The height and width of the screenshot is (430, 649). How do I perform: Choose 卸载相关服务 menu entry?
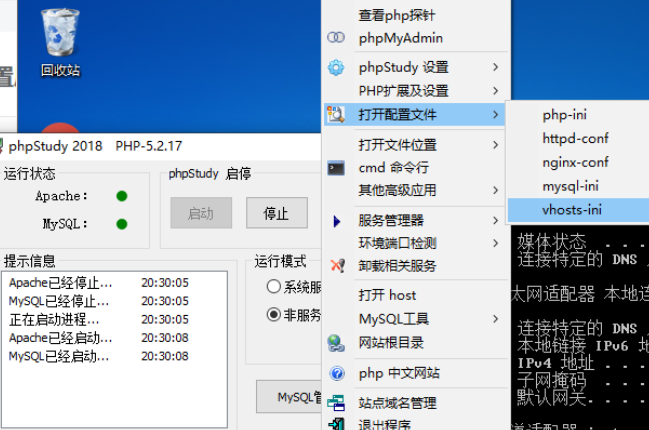tap(416, 266)
